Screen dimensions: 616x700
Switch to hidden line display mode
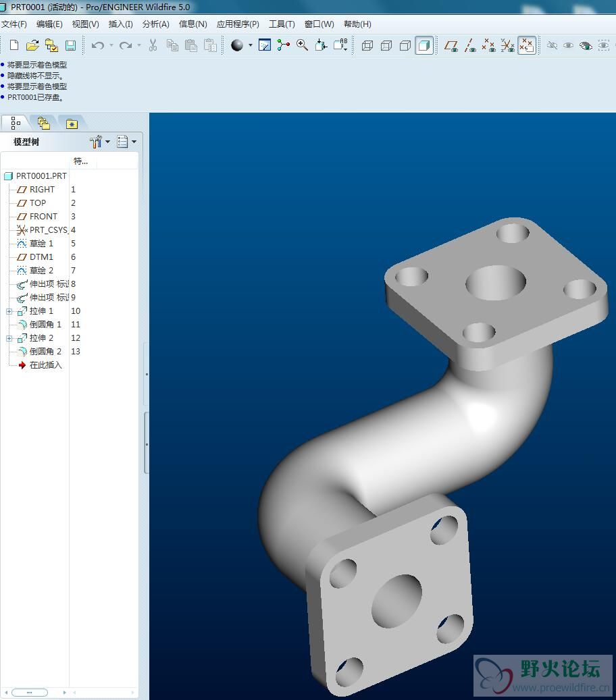click(x=386, y=45)
